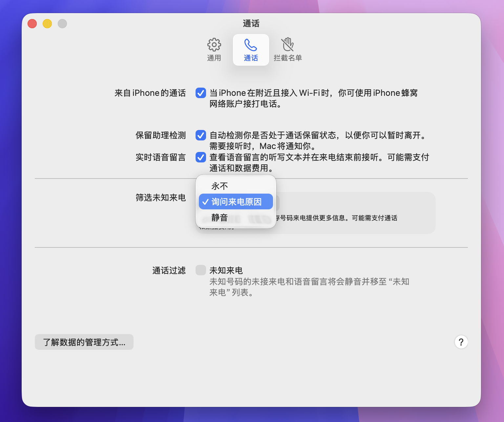Image resolution: width=504 pixels, height=422 pixels.
Task: Click the question mark help button
Action: pos(461,342)
